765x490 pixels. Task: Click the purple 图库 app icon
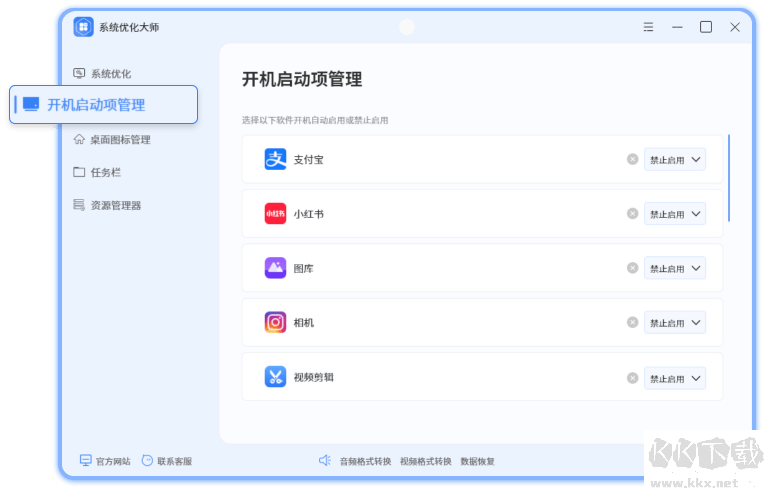pyautogui.click(x=275, y=268)
